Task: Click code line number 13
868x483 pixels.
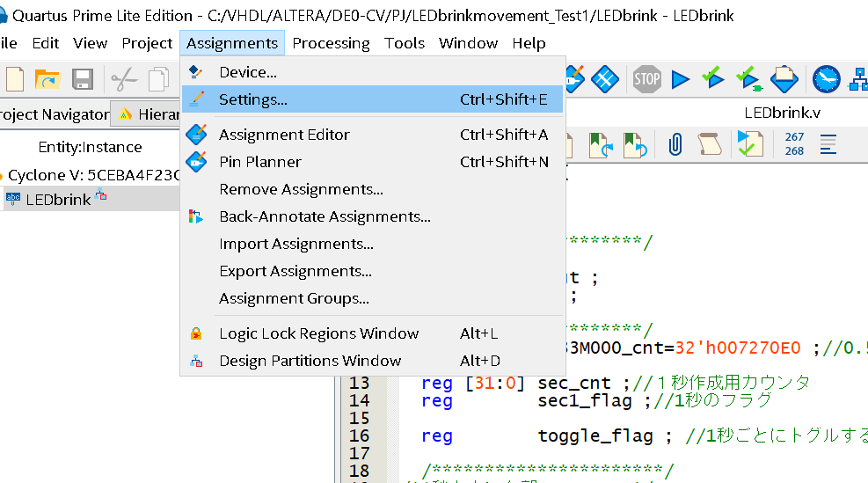Action: (x=359, y=383)
